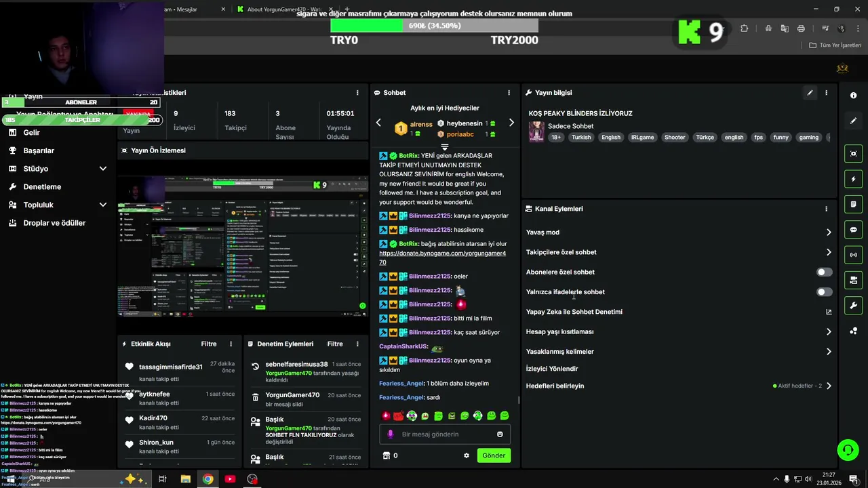Click the Yayın Ön İzlemesi preview thumbnail
The width and height of the screenshot is (868, 488).
tap(243, 247)
